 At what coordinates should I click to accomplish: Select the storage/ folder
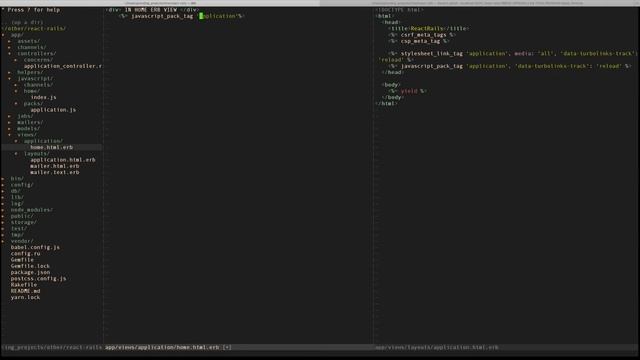[x=24, y=222]
